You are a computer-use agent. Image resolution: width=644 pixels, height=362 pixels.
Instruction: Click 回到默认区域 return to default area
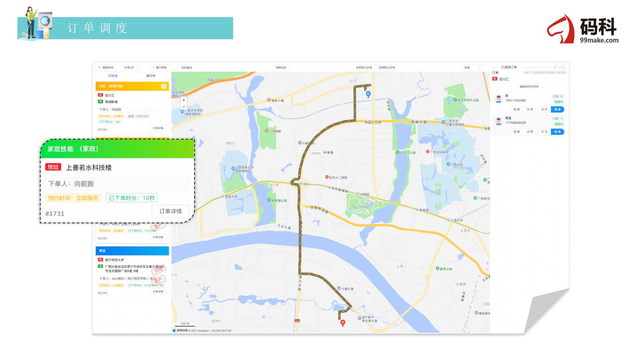click(x=387, y=67)
